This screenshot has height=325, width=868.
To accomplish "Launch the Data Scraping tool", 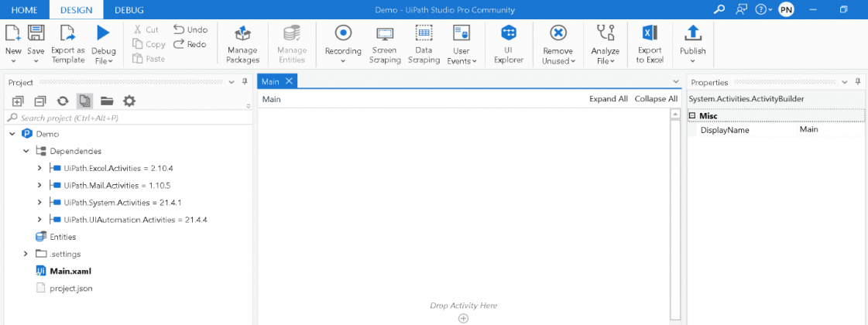I will 424,43.
